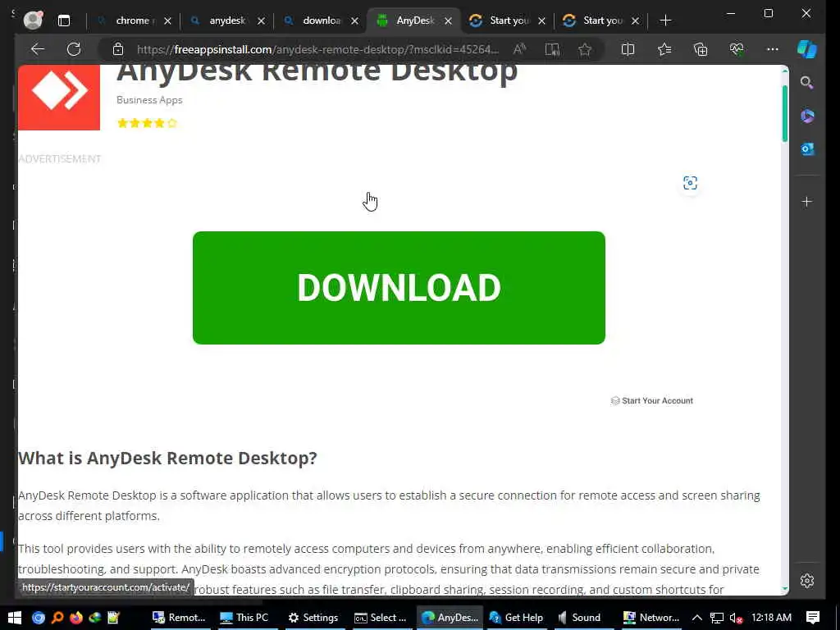Open the immersive reader icon

552,49
